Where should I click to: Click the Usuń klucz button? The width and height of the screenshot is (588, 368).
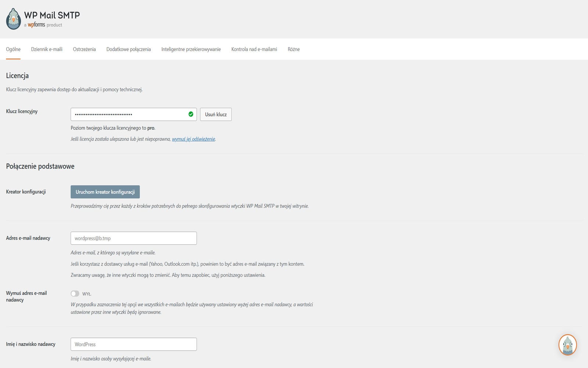pyautogui.click(x=216, y=114)
